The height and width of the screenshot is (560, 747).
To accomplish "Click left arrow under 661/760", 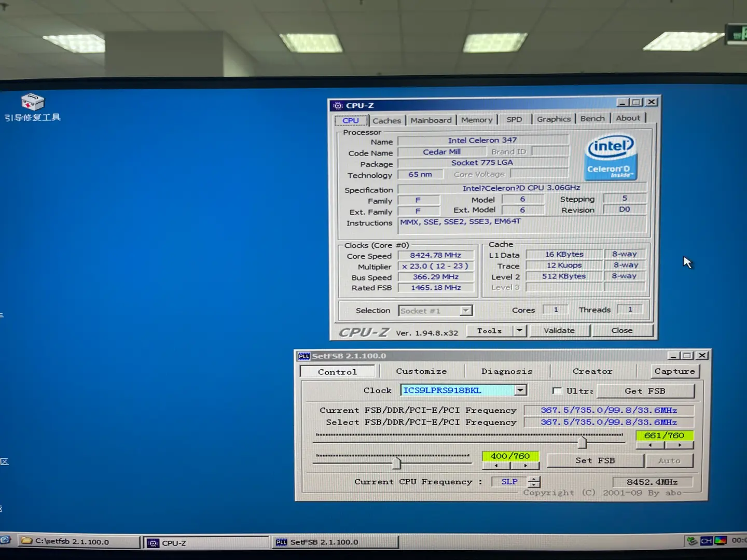I will click(x=650, y=445).
